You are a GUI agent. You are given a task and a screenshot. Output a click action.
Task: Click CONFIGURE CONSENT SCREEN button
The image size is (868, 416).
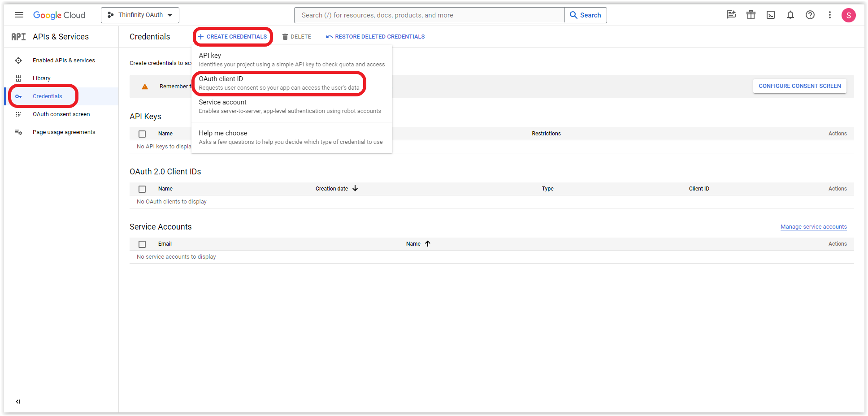click(799, 86)
